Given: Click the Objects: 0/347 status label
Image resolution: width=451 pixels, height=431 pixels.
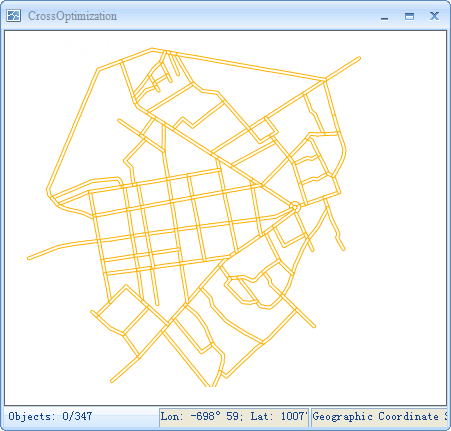Looking at the screenshot, I should pos(50,416).
